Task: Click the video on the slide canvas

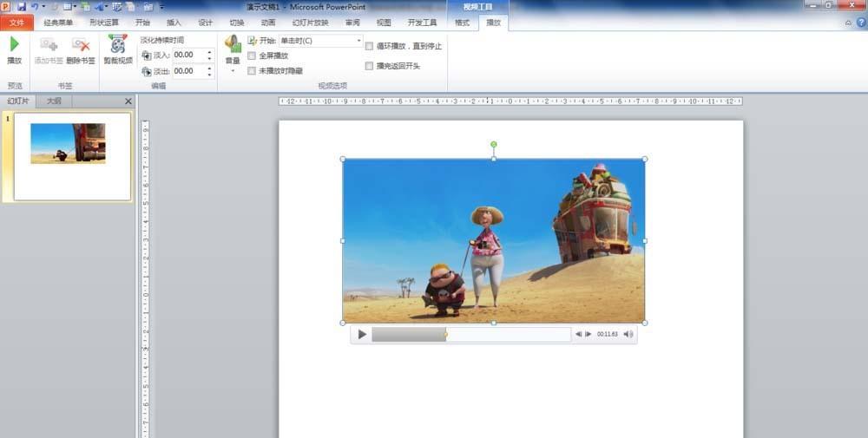Action: tap(493, 240)
